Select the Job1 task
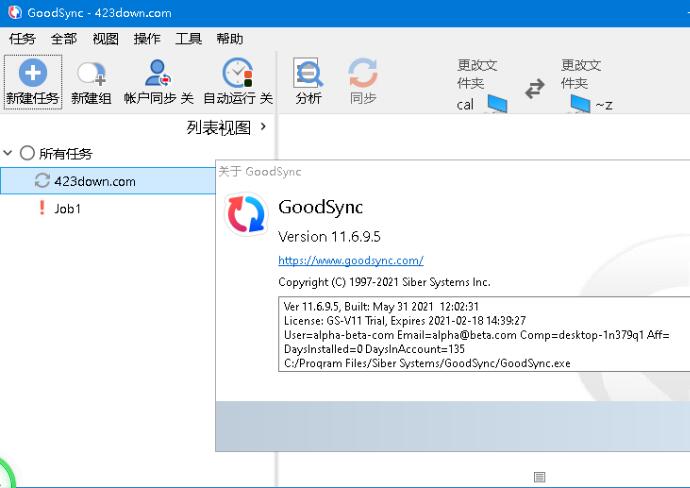The image size is (690, 488). [x=67, y=209]
